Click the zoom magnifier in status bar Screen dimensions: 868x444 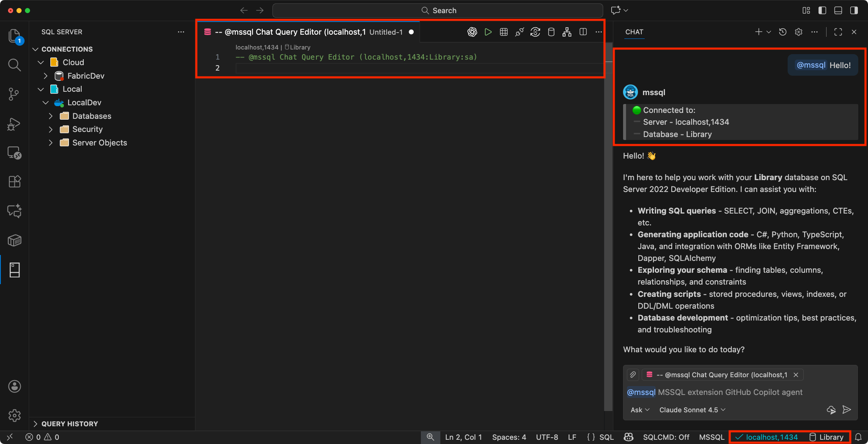tap(430, 437)
